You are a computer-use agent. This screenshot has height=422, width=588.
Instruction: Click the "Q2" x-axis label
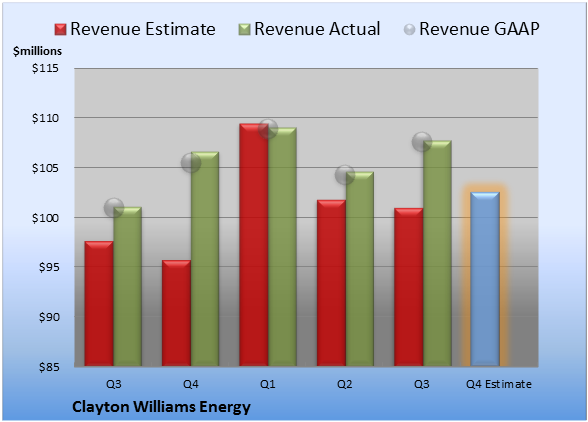(x=345, y=384)
